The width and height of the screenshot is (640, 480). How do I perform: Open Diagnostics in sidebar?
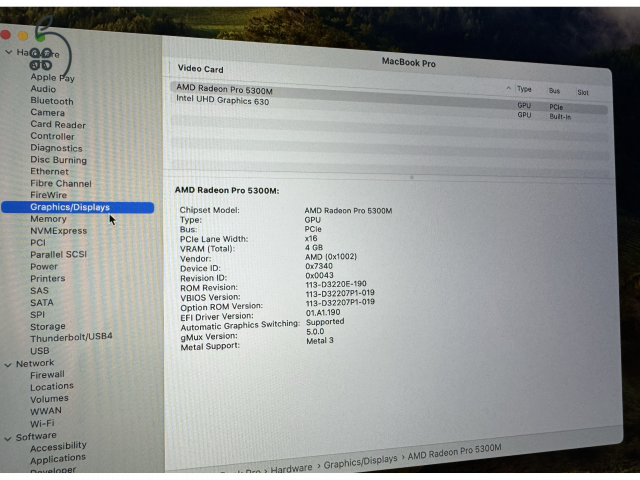56,148
